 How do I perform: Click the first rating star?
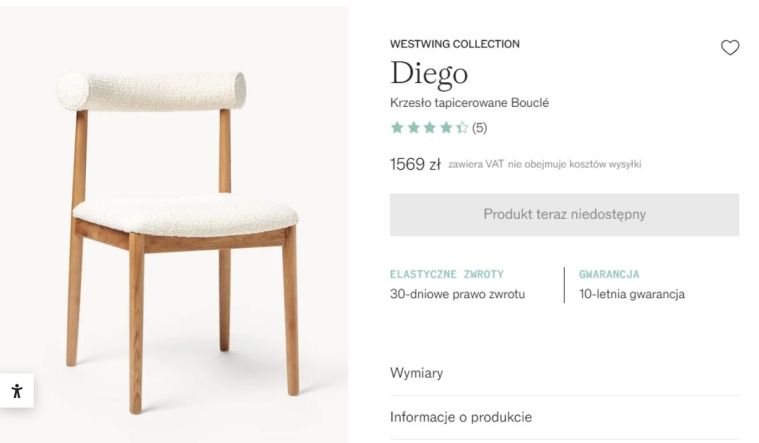397,127
